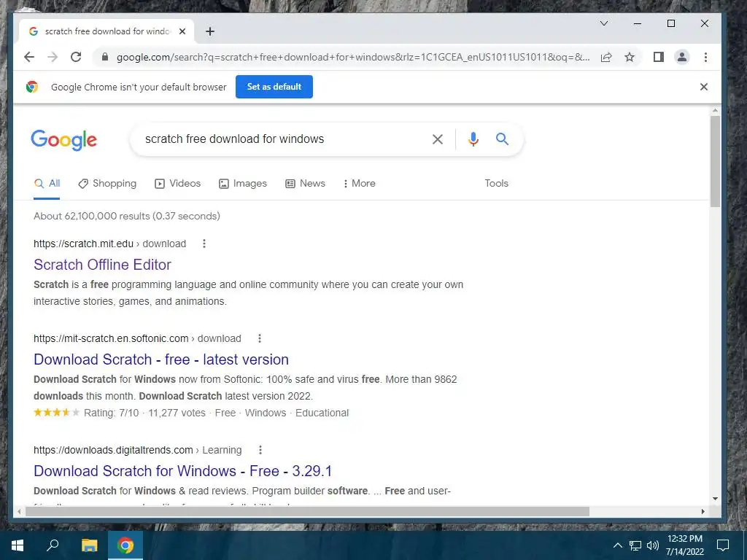This screenshot has height=560, width=747.
Task: Click Set as default button
Action: point(274,87)
